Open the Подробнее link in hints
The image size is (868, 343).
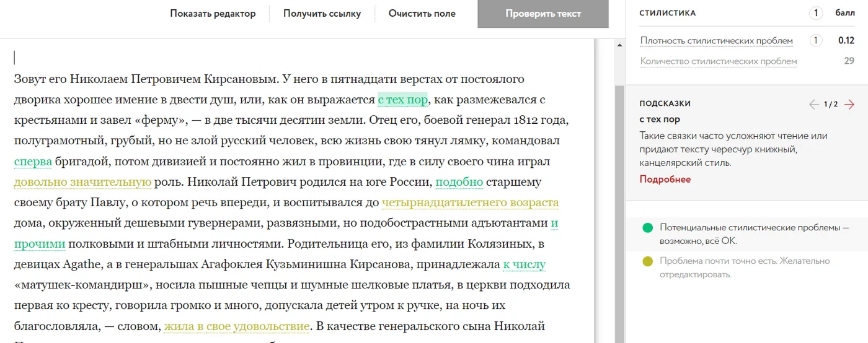(665, 180)
